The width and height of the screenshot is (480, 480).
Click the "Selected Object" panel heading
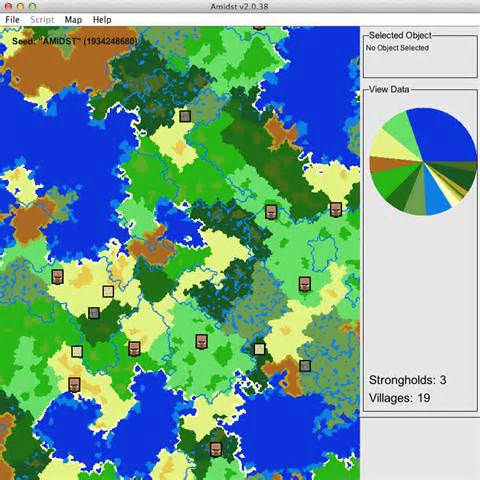pos(400,35)
